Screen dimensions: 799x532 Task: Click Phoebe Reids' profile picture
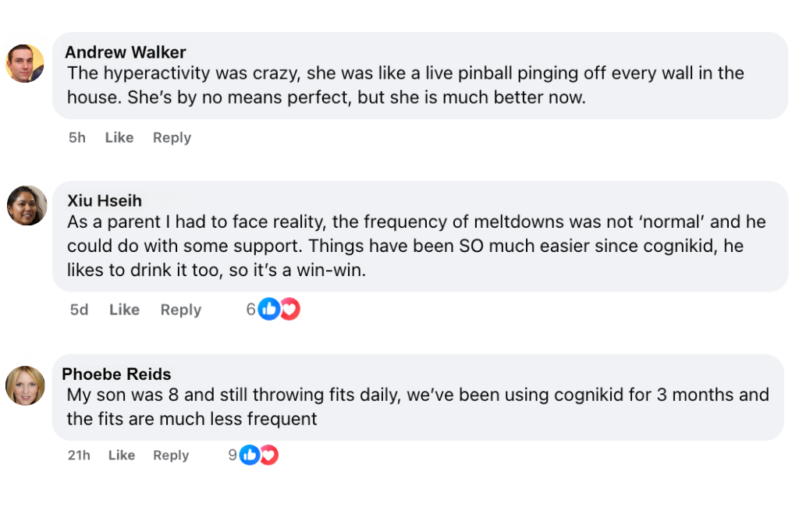pos(25,385)
